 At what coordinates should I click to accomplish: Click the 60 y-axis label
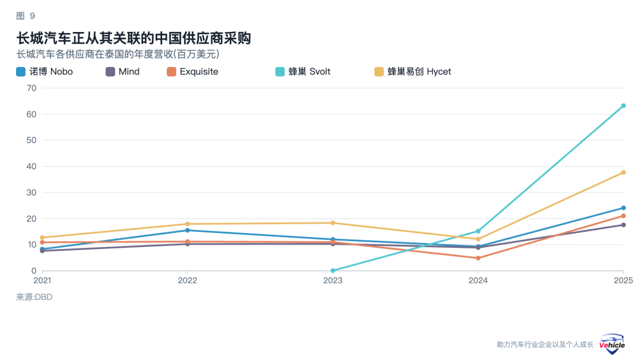tap(31, 114)
